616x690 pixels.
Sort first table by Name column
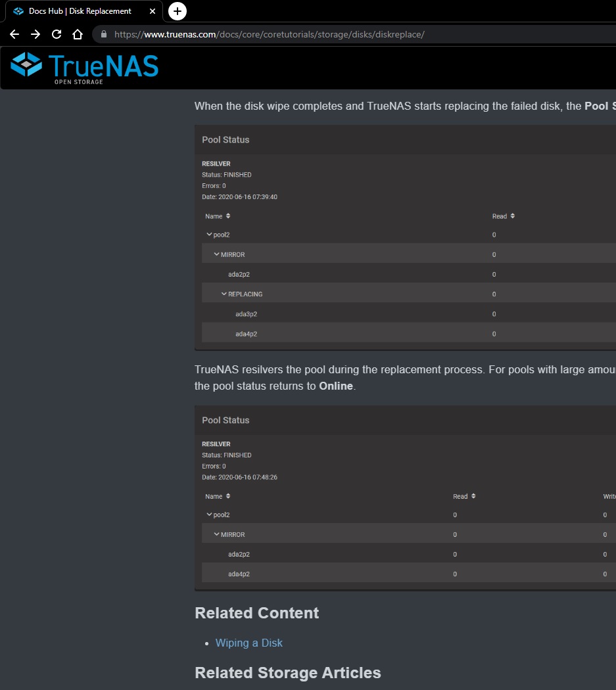[228, 216]
